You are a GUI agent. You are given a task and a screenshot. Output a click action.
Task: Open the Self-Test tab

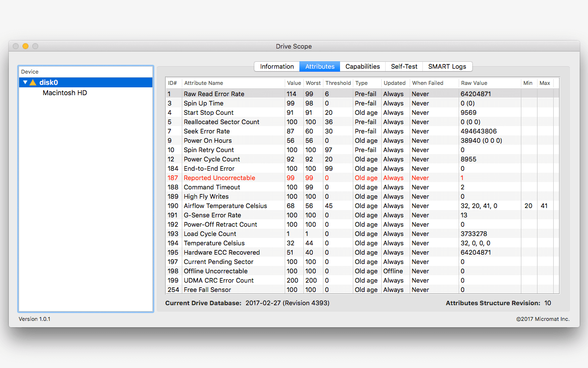404,66
